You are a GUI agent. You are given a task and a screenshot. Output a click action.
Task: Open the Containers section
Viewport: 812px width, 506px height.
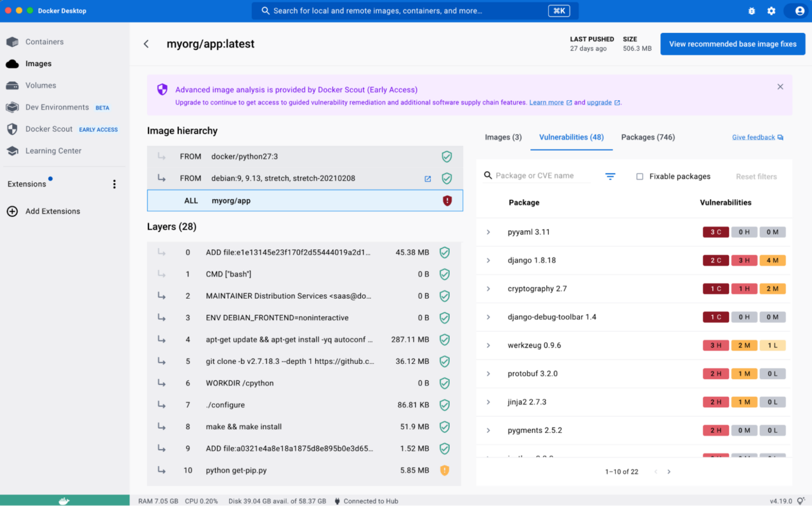42,41
